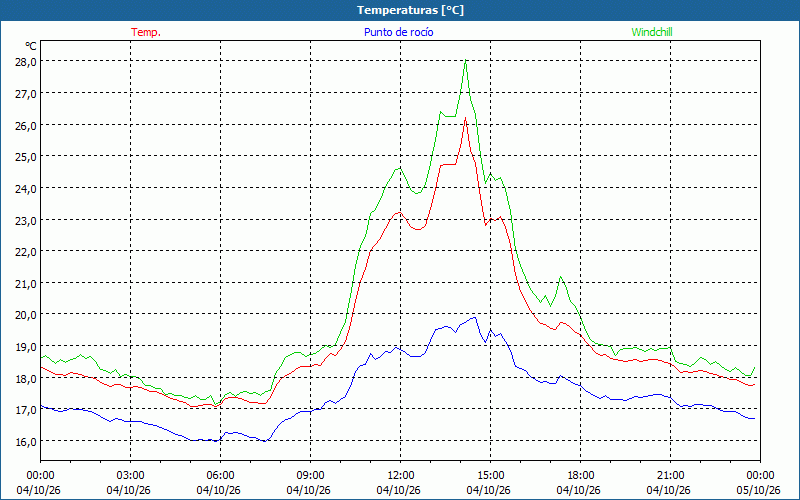Click the 'Temperaturas [°C]' chart title
This screenshot has height=500, width=800.
410,10
